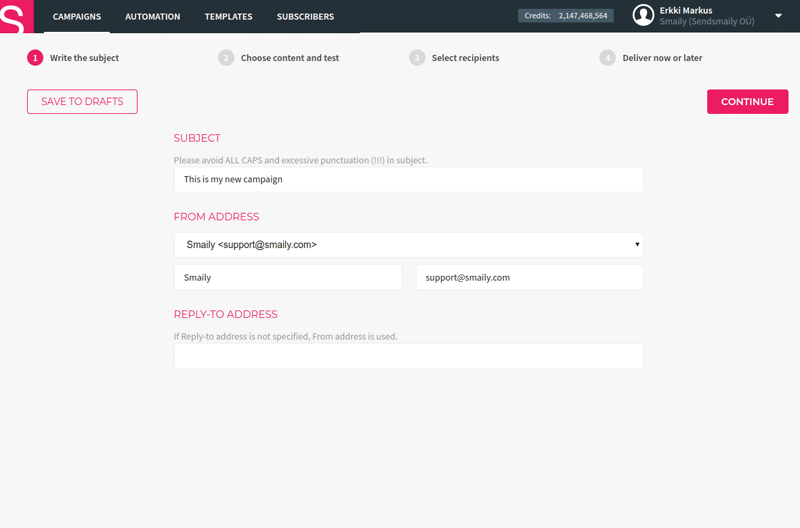Expand the account menu arrow
The image size is (800, 528).
point(778,16)
